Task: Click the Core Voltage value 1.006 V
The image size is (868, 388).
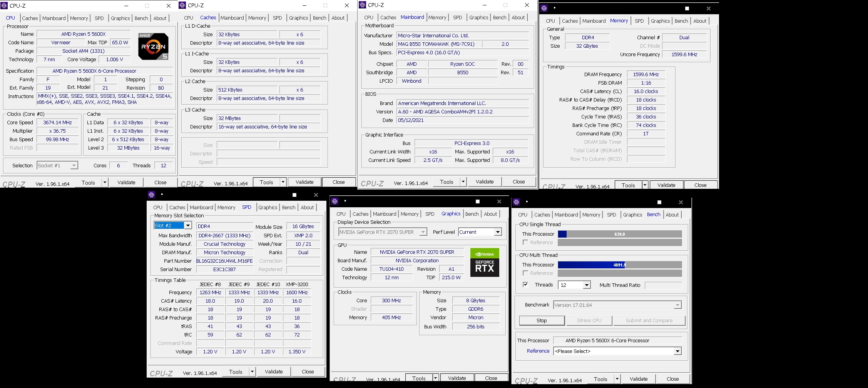Action: [114, 60]
